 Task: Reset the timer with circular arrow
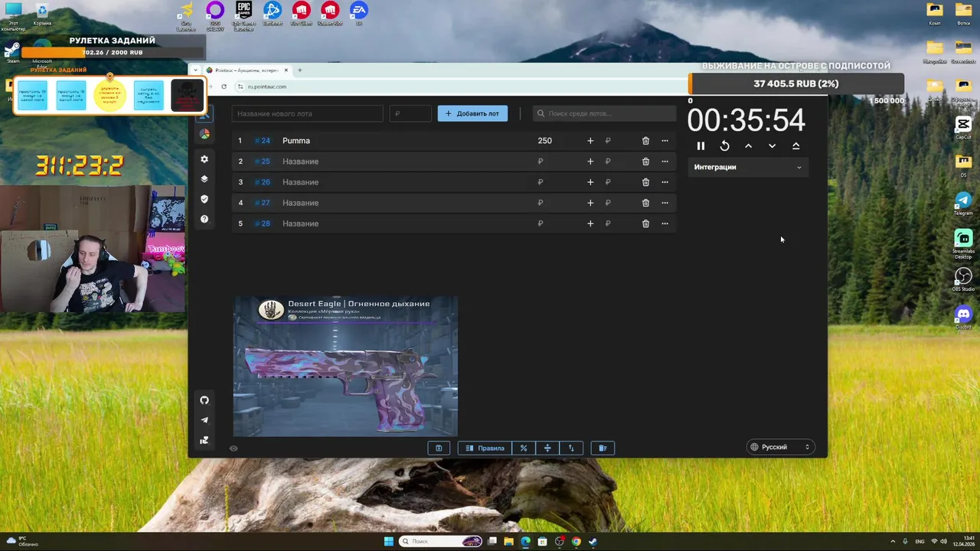(x=724, y=146)
